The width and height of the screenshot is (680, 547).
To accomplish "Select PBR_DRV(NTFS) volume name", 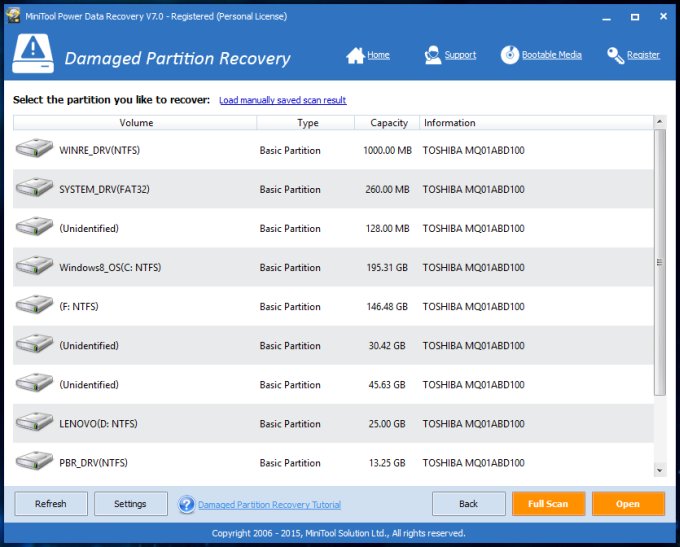I will pos(94,463).
